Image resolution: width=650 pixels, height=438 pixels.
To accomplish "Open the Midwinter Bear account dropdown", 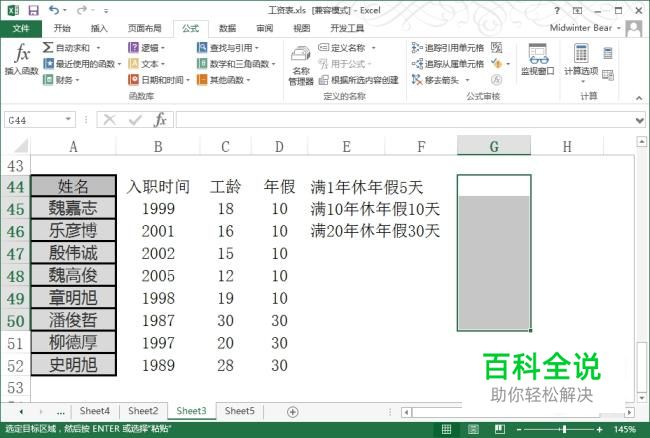I will coord(619,28).
